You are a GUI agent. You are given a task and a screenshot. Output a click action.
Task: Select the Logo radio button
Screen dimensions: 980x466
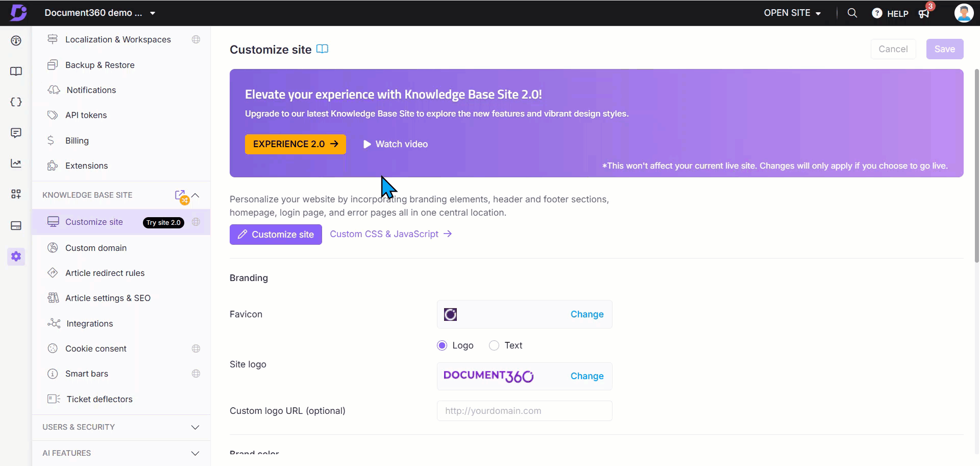[x=442, y=345]
